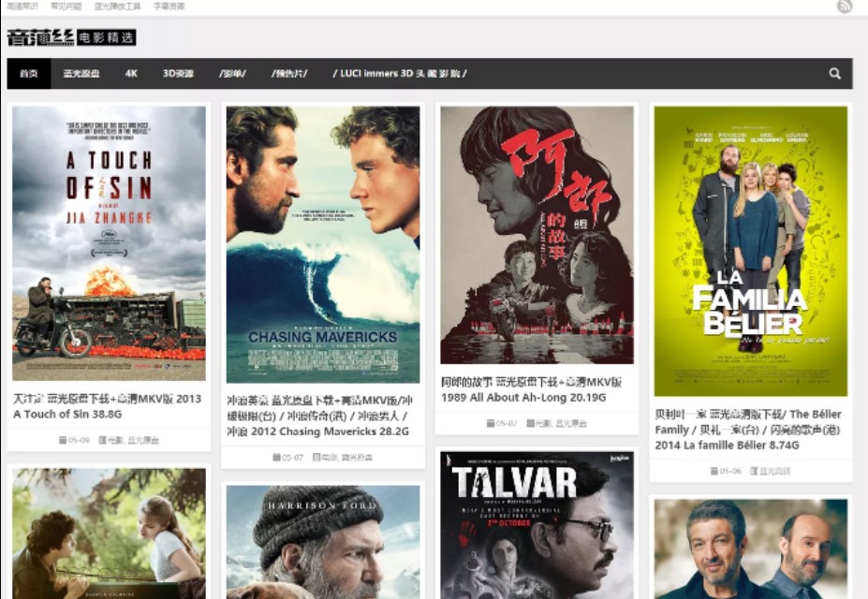Click the site logo with 电影精选 badge
Screen dimensions: 868x599
coord(71,37)
